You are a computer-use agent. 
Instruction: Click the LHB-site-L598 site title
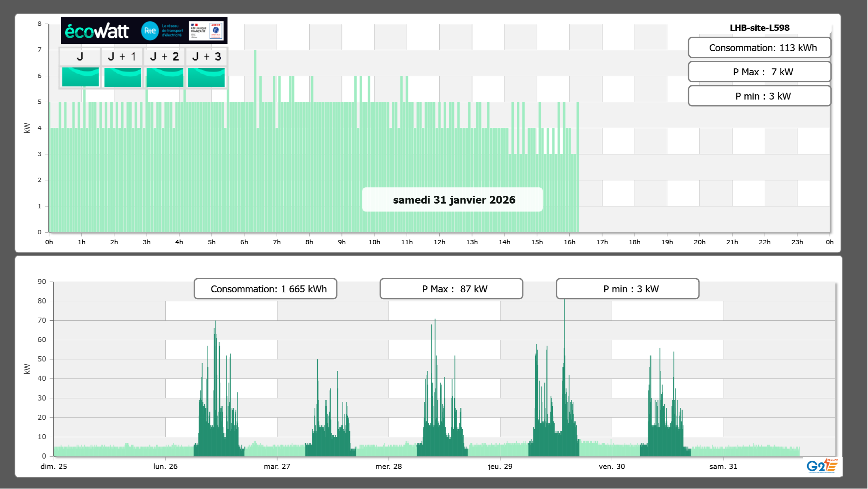click(x=759, y=28)
